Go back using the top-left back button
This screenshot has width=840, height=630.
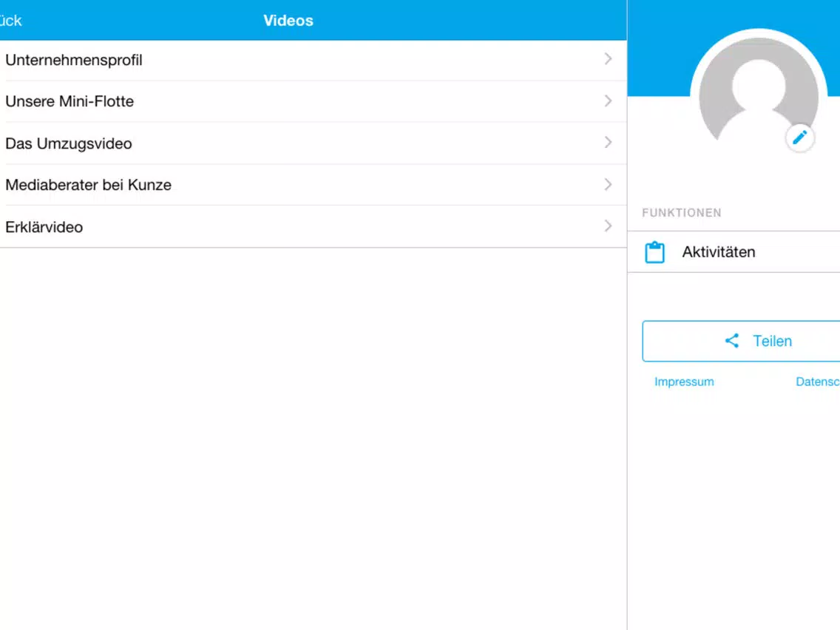point(10,21)
